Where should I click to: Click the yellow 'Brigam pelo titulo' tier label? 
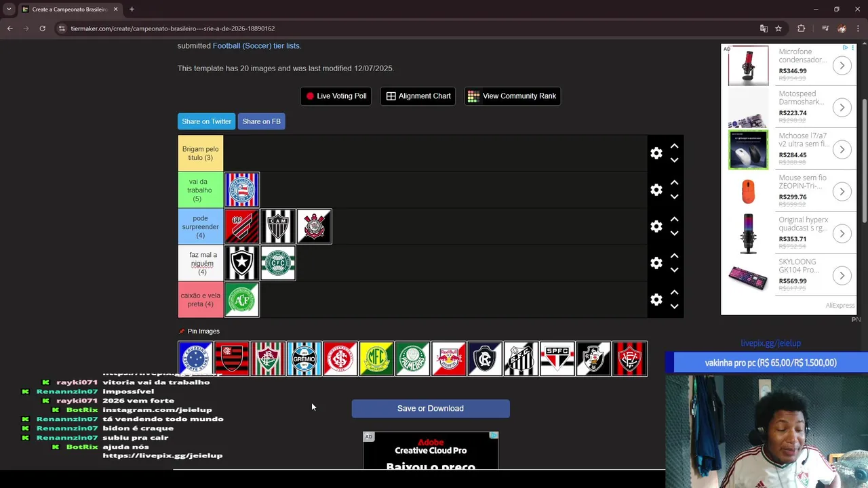tap(200, 153)
